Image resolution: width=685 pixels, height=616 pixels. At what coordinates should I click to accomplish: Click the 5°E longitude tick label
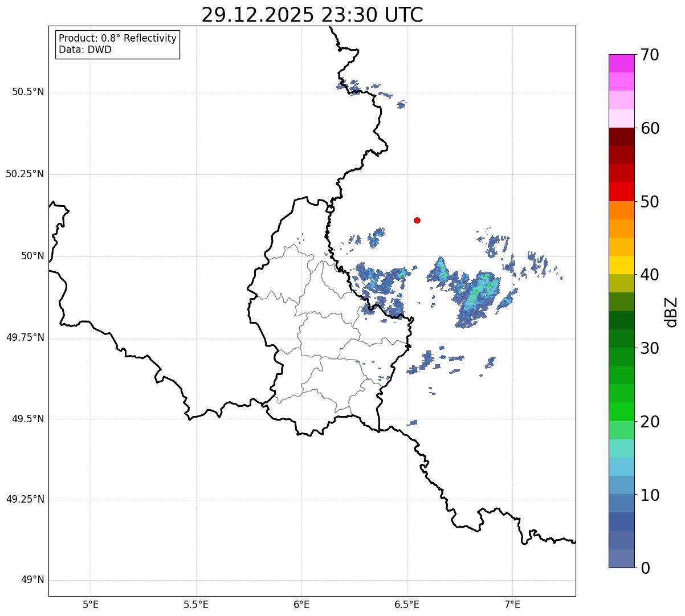pyautogui.click(x=91, y=604)
